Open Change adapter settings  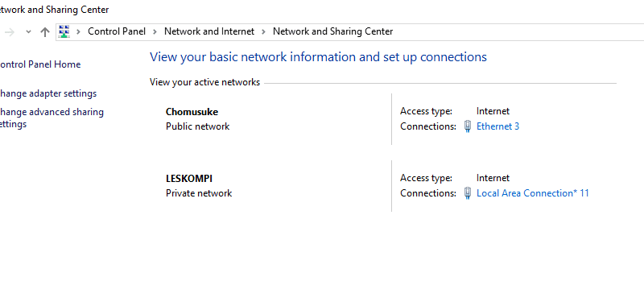(47, 93)
